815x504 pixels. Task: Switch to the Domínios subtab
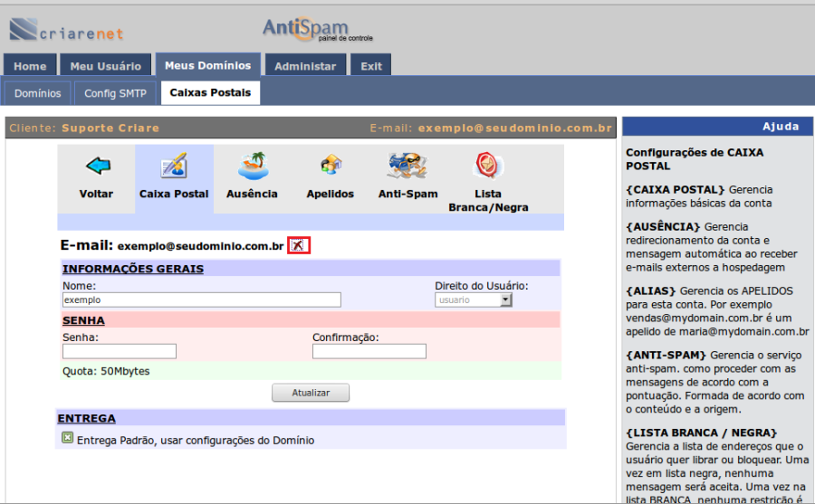pos(37,93)
